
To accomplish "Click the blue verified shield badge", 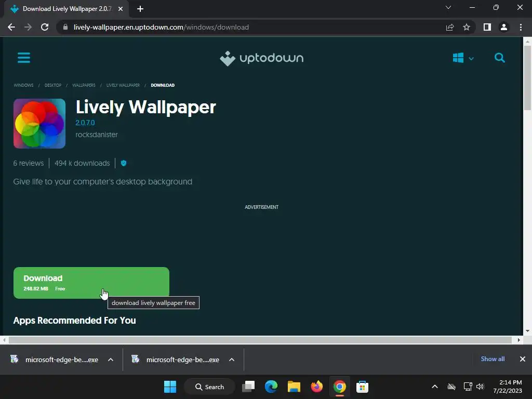I will pos(124,163).
